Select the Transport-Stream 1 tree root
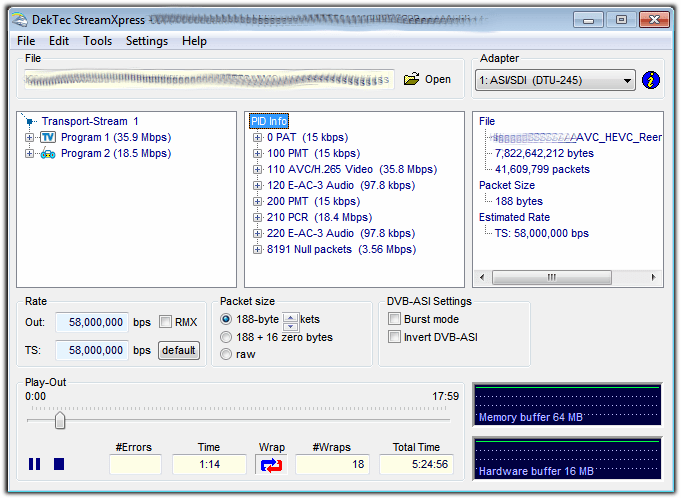This screenshot has height=498, width=681. [90, 121]
